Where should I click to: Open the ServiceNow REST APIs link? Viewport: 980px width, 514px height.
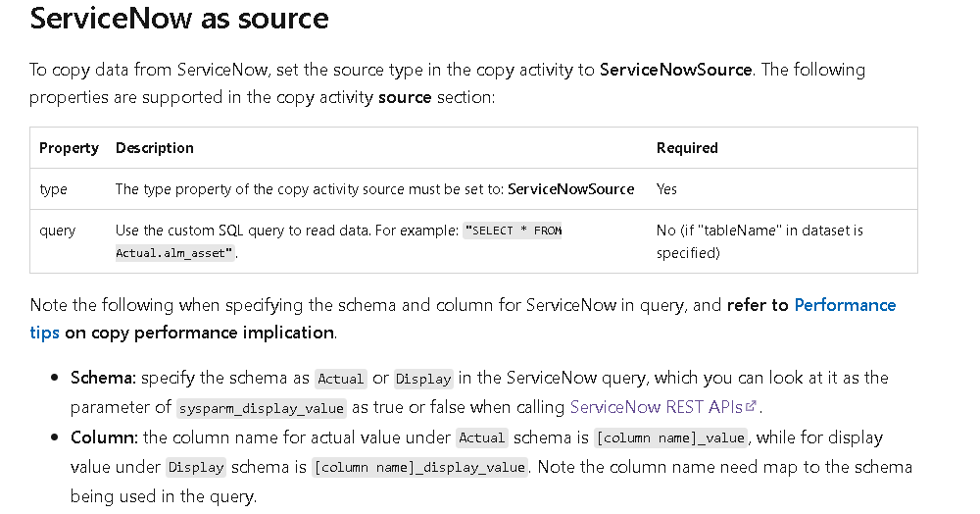pos(657,407)
